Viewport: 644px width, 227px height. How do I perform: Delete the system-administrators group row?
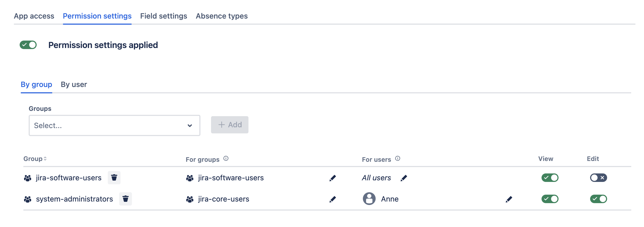125,199
